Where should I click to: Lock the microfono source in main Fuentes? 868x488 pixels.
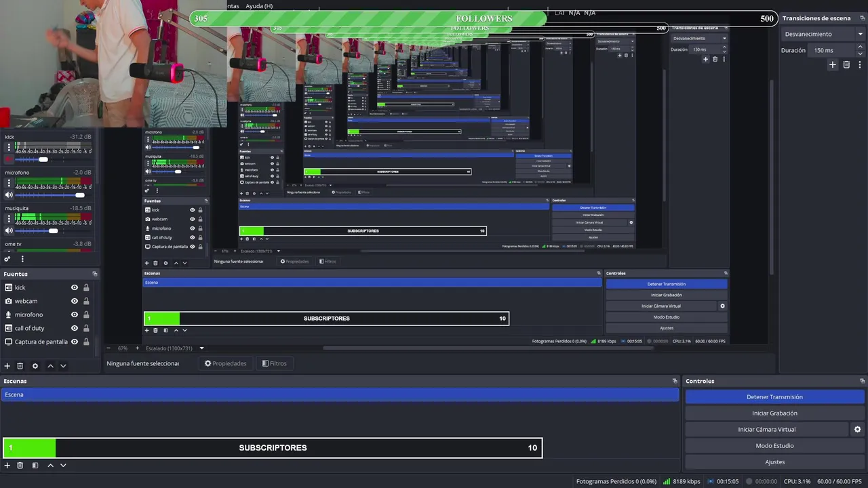pyautogui.click(x=86, y=314)
